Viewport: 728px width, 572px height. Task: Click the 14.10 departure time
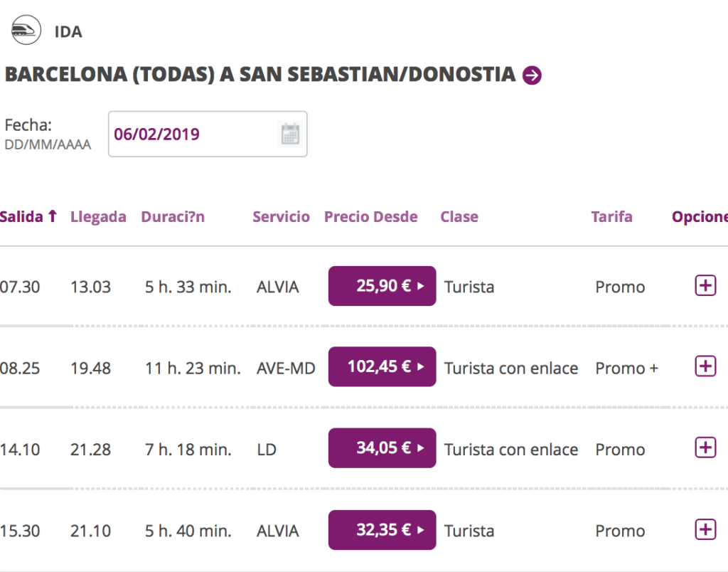(20, 450)
